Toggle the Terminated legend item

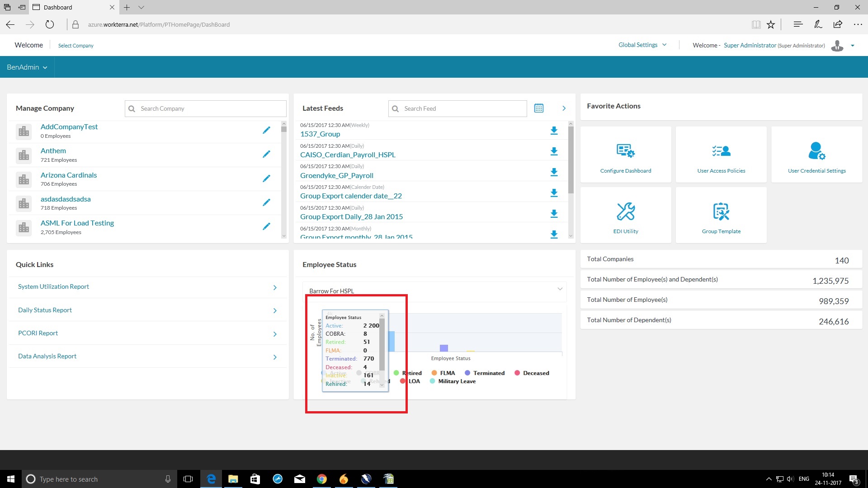click(488, 373)
